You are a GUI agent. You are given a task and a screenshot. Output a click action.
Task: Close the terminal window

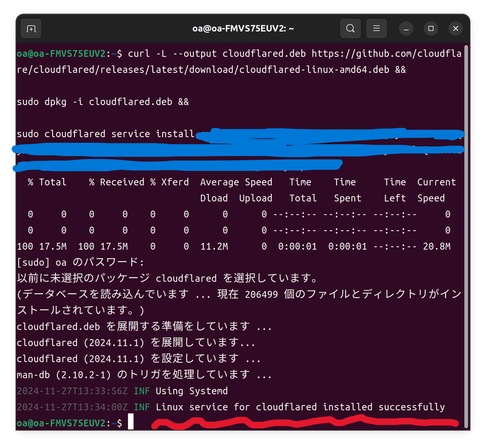(456, 29)
